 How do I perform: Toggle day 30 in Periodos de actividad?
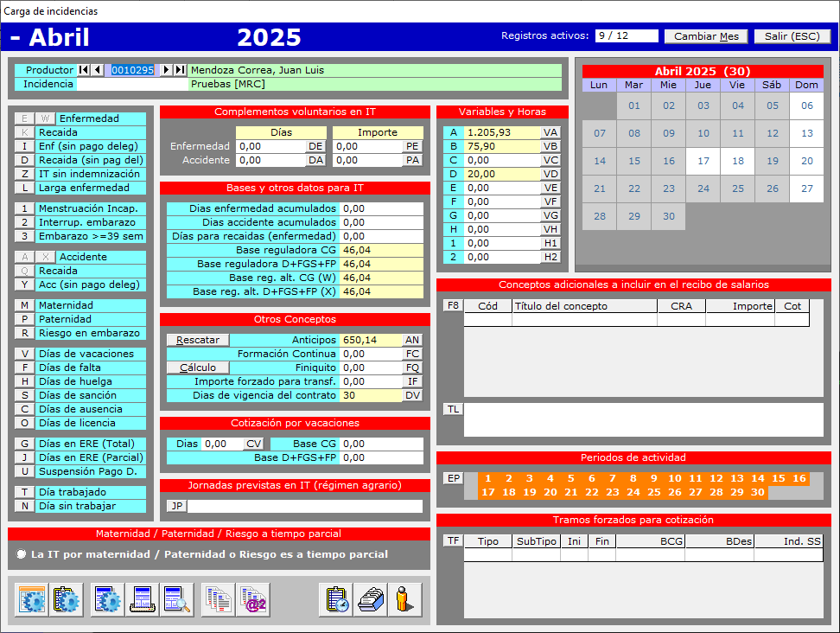click(x=757, y=492)
